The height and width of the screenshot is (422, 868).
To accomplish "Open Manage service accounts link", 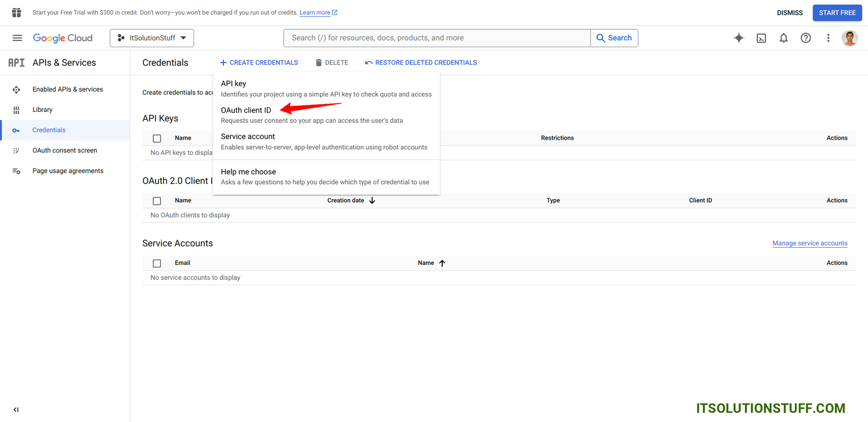I will (809, 243).
